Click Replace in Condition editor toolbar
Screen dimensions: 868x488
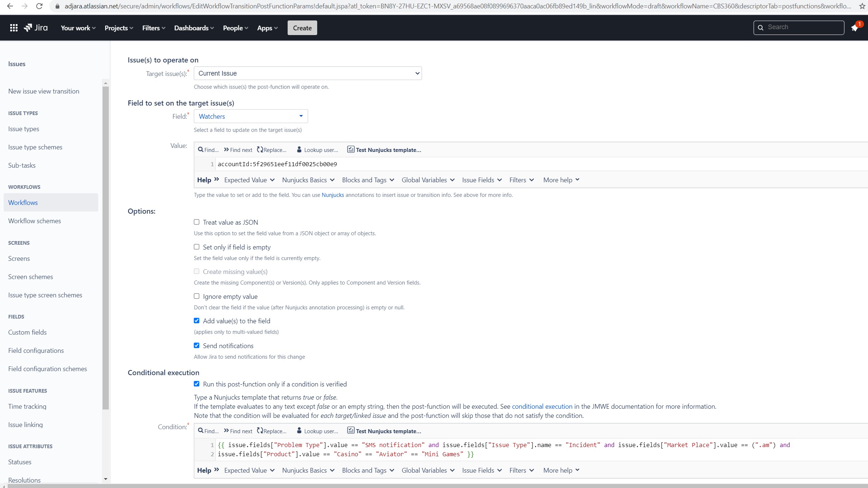tap(272, 431)
